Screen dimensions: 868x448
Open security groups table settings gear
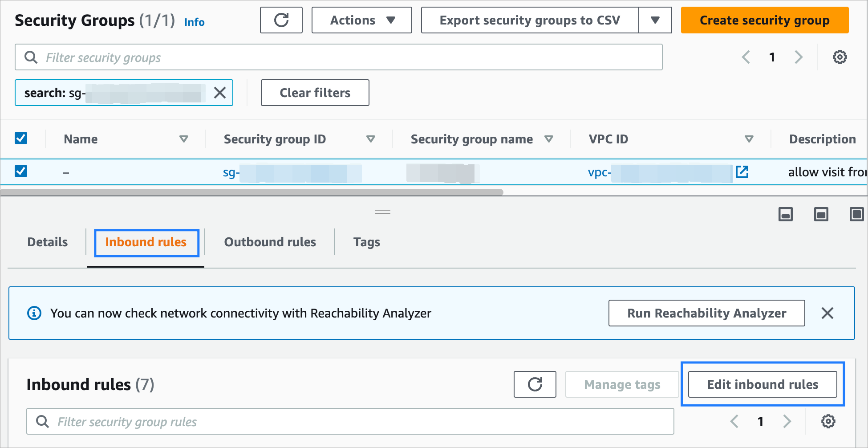[840, 57]
